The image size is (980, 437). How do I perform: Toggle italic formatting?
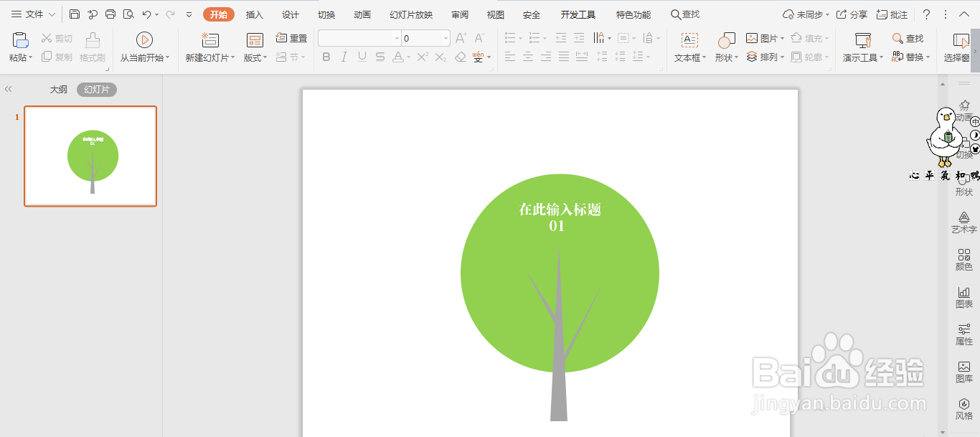click(345, 57)
